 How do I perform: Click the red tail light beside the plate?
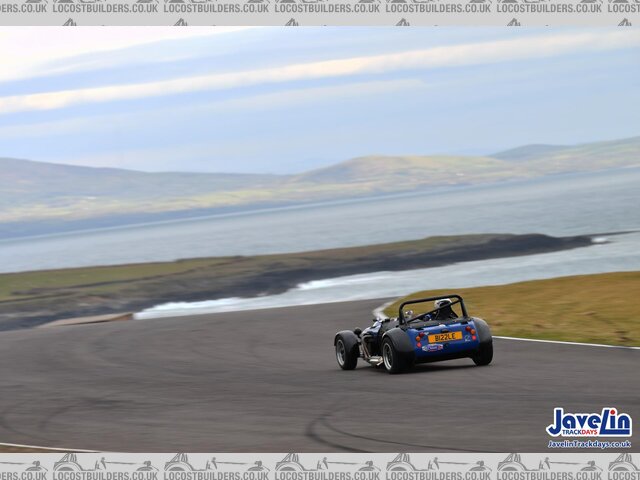coord(420,337)
